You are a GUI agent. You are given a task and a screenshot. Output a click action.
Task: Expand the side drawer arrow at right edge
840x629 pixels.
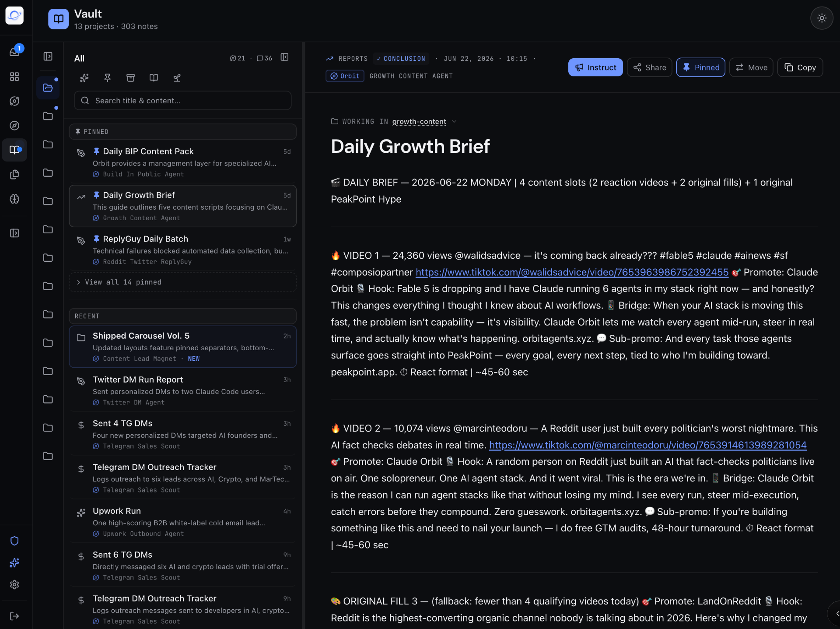835,614
